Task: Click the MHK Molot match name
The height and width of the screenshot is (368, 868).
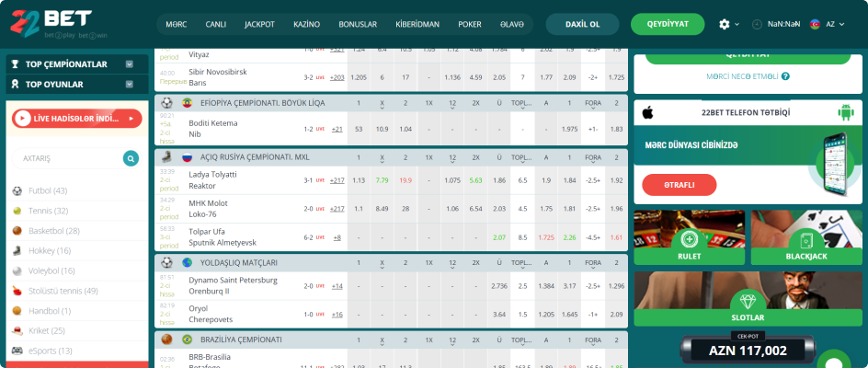Action: point(208,203)
